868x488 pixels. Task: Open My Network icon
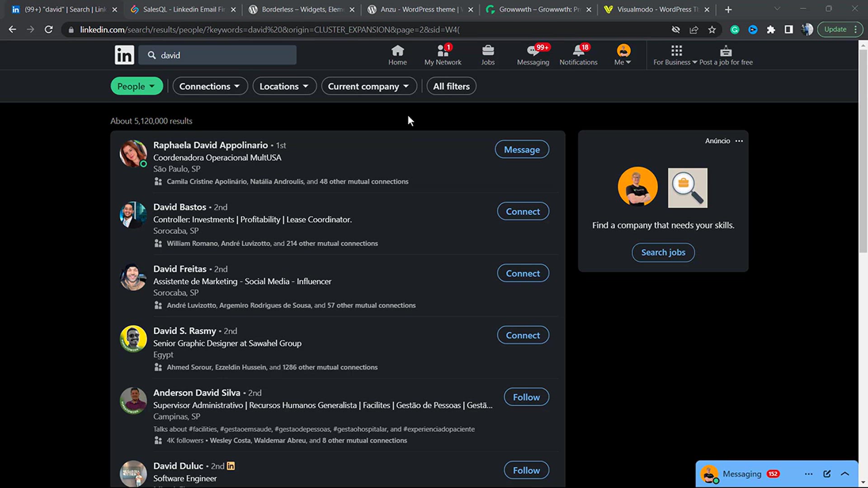pos(443,55)
